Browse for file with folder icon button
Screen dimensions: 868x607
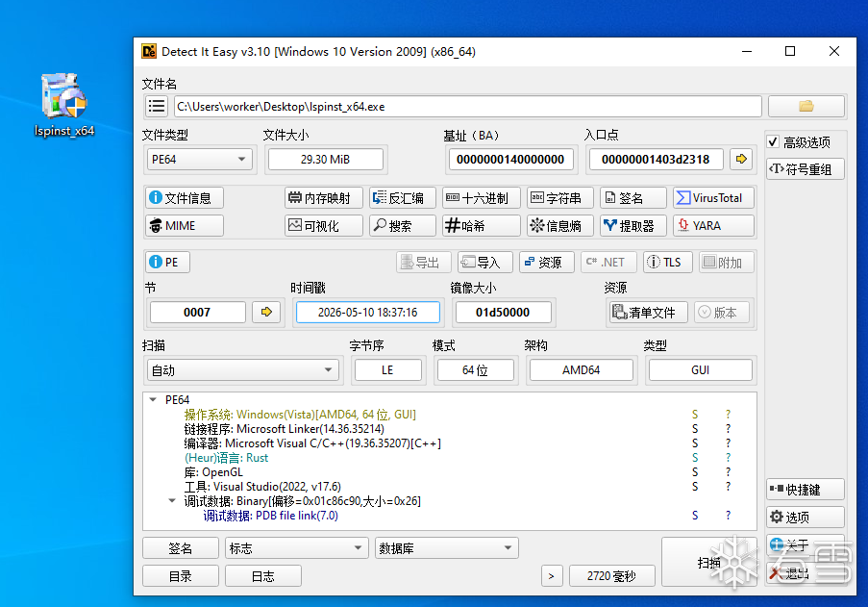(806, 107)
